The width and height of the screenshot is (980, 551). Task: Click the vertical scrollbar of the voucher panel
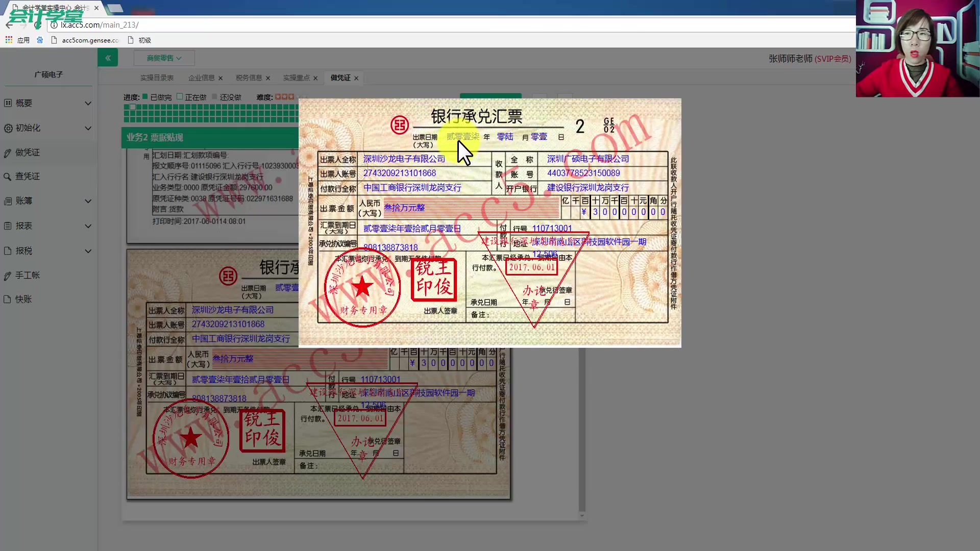[x=582, y=429]
